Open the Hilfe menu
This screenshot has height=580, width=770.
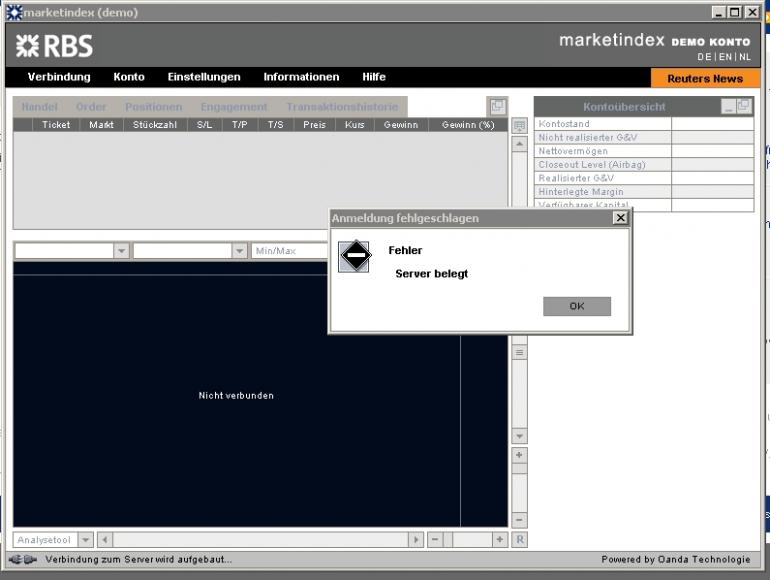(x=374, y=77)
